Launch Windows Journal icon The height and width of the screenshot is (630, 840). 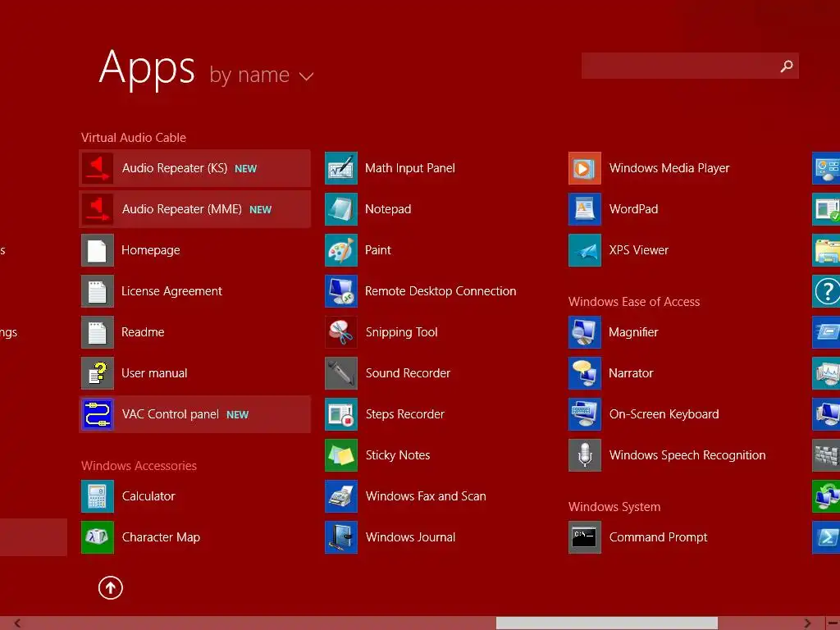[x=341, y=536]
